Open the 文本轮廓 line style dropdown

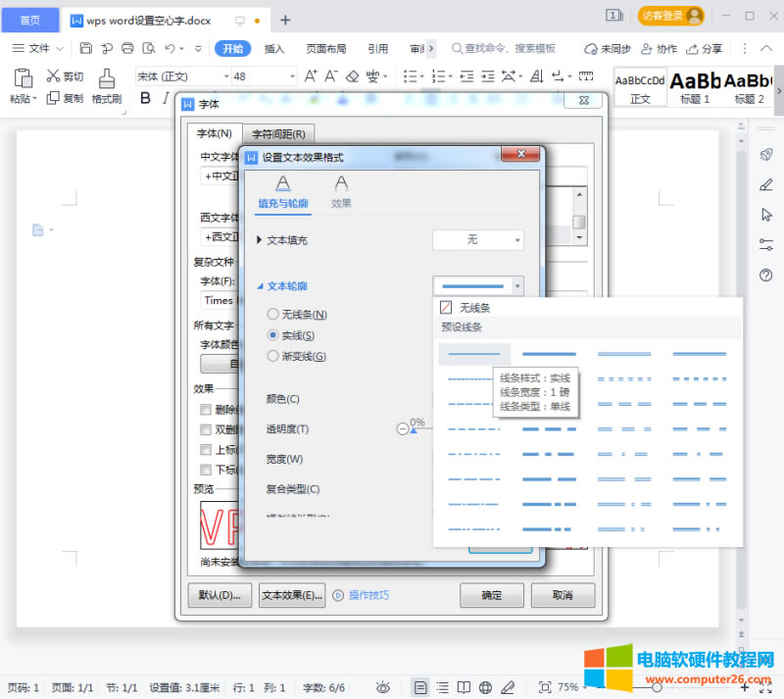coord(478,285)
